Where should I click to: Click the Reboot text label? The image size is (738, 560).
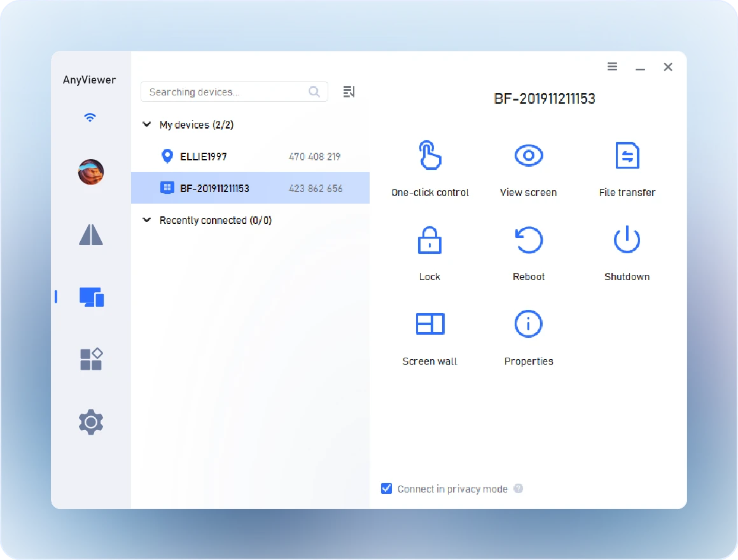coord(529,277)
